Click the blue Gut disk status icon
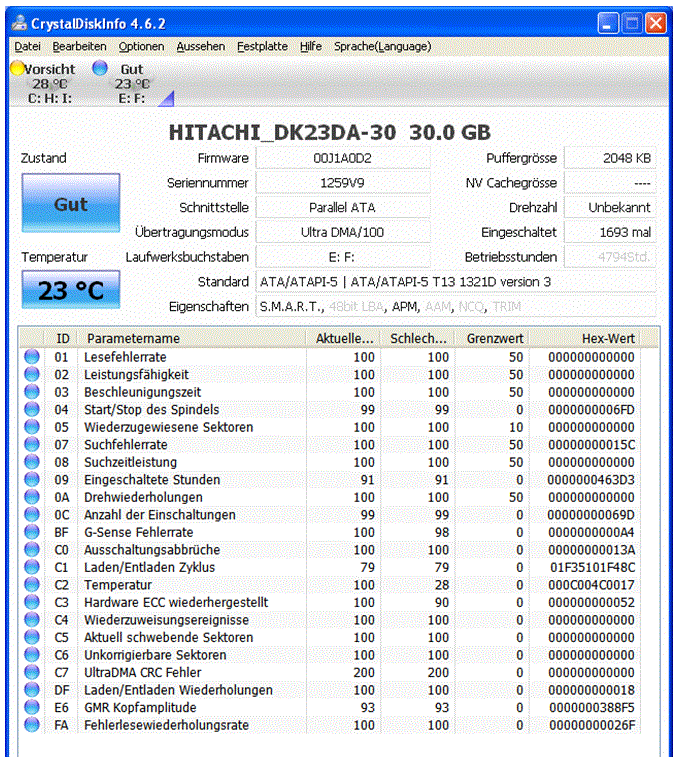Screen dimensions: 682x757 tap(100, 68)
